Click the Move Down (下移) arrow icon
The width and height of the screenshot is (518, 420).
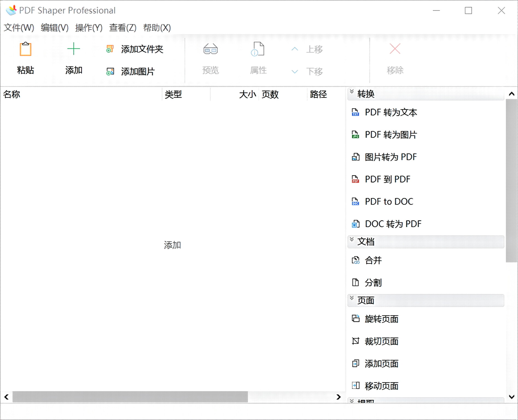[295, 72]
